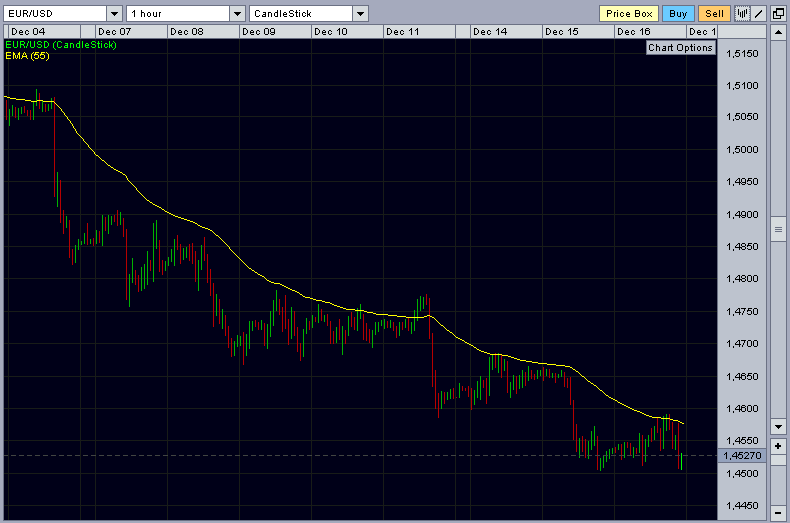Zoom out with the minus button
The image size is (790, 523).
click(x=778, y=512)
